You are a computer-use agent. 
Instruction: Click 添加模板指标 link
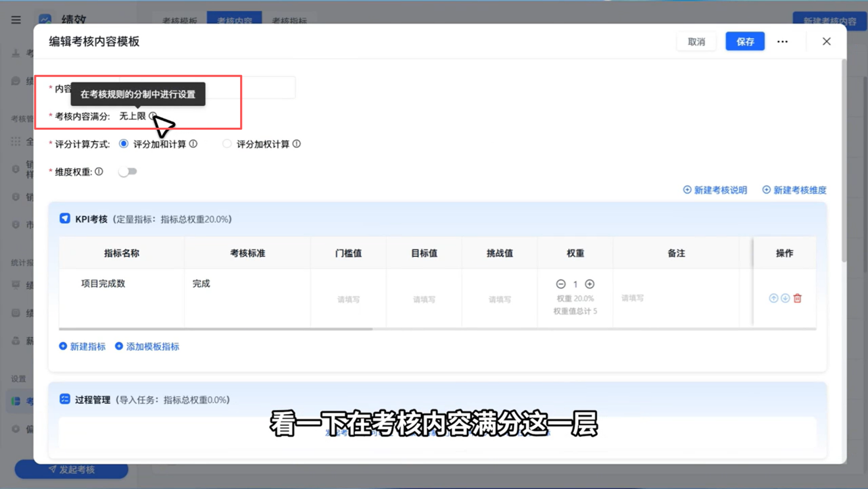(147, 346)
